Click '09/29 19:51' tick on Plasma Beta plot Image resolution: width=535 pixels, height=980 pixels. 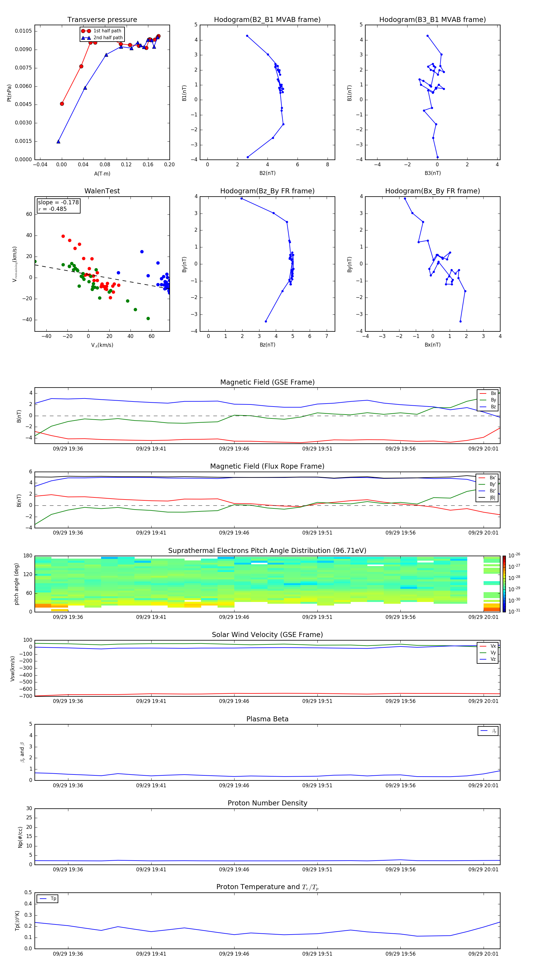[x=317, y=785]
